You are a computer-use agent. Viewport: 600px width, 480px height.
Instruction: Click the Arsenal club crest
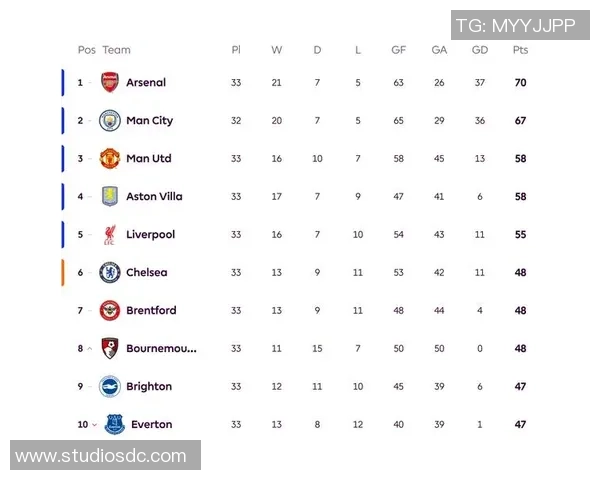[109, 82]
